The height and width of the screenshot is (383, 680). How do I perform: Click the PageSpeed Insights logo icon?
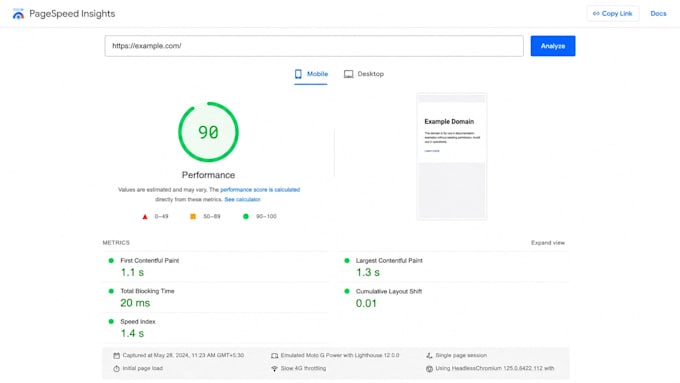point(18,14)
